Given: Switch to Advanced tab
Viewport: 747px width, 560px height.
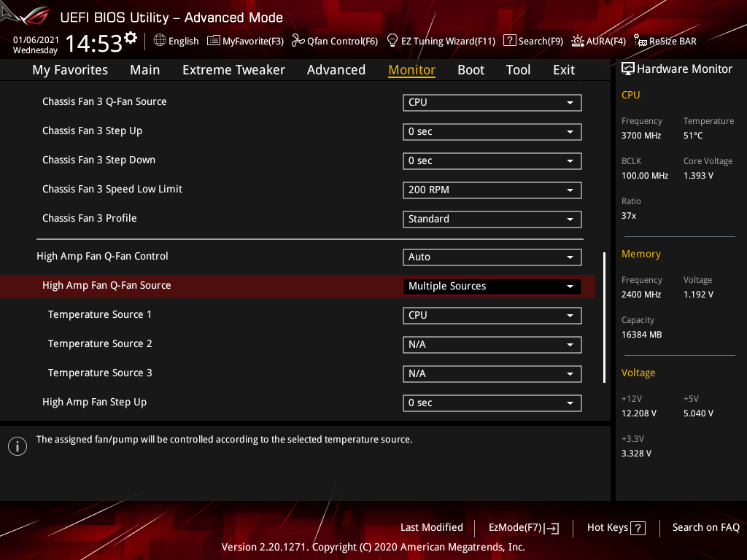Looking at the screenshot, I should tap(336, 70).
